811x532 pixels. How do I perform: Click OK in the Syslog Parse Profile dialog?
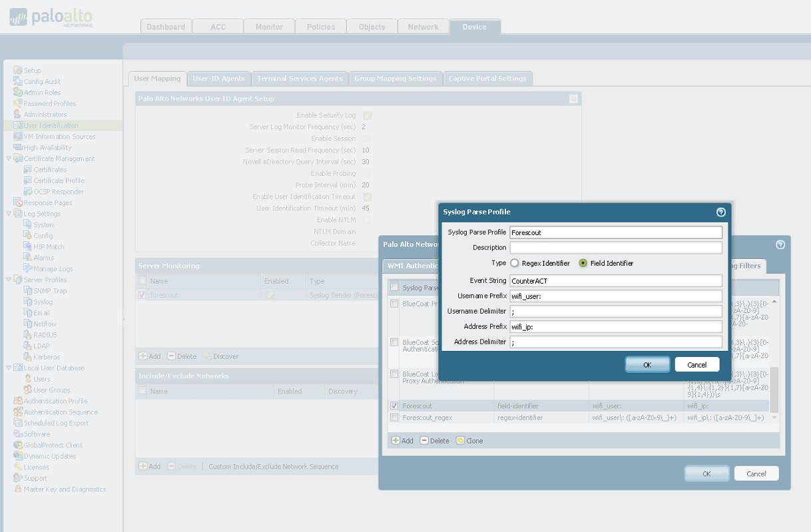point(647,365)
